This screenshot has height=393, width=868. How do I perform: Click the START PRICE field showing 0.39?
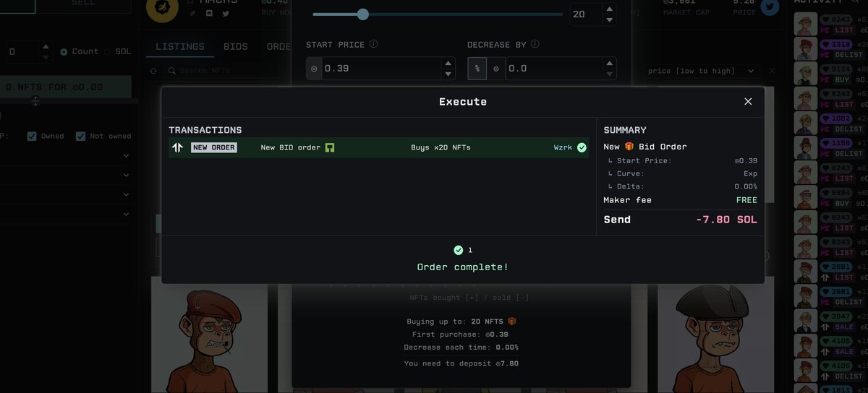pyautogui.click(x=381, y=69)
